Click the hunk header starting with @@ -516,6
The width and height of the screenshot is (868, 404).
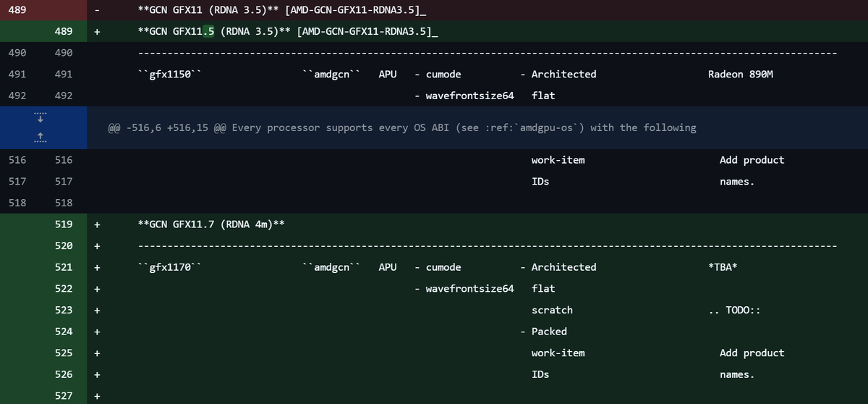(401, 127)
